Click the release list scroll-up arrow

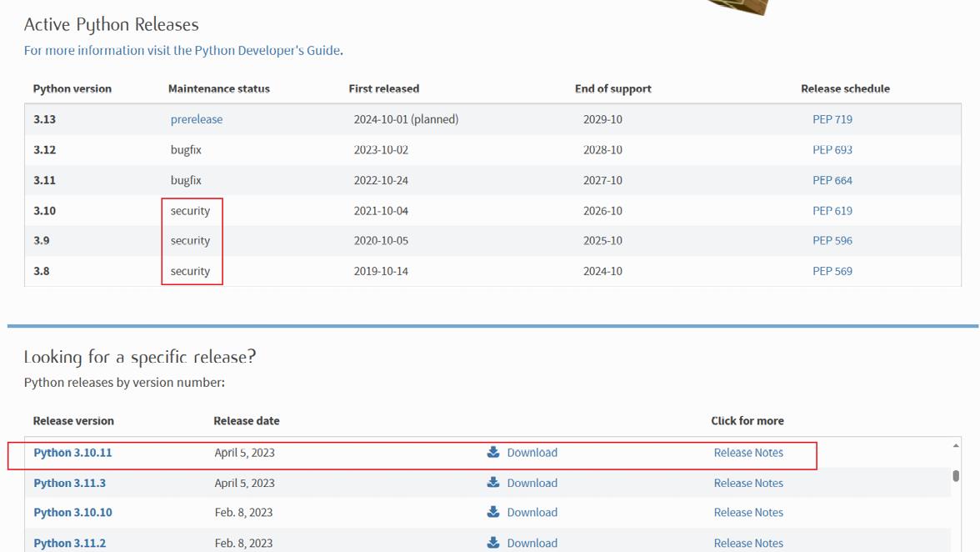pyautogui.click(x=956, y=446)
